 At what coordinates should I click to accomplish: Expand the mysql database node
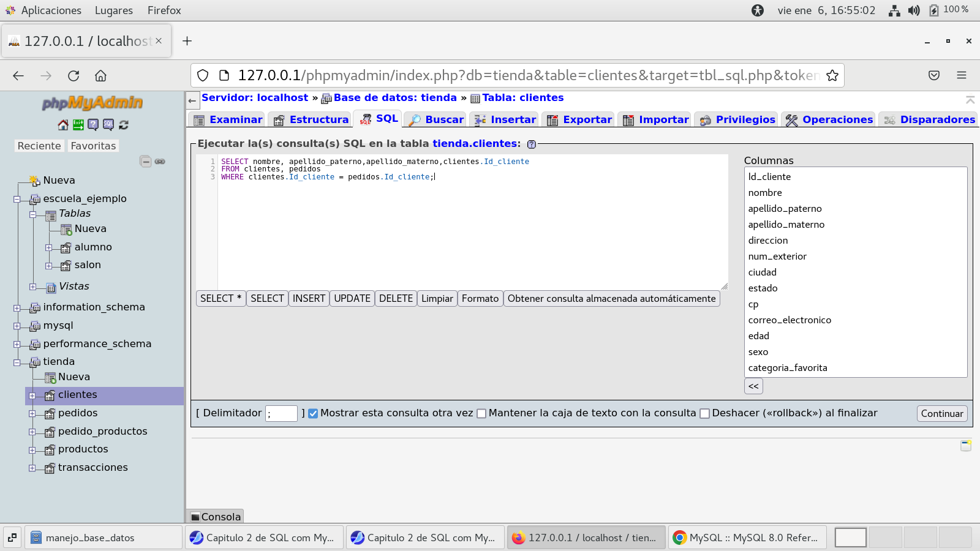[x=17, y=326]
